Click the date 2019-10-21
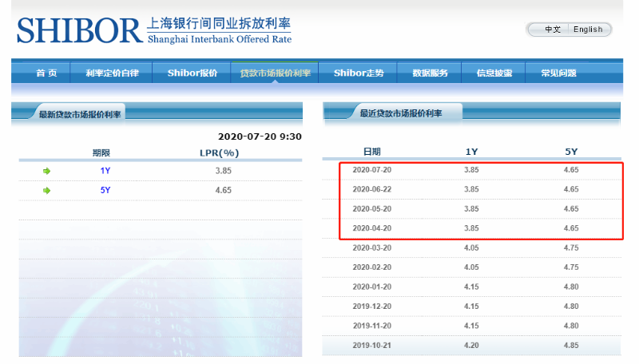This screenshot has height=364, width=639. click(x=371, y=346)
